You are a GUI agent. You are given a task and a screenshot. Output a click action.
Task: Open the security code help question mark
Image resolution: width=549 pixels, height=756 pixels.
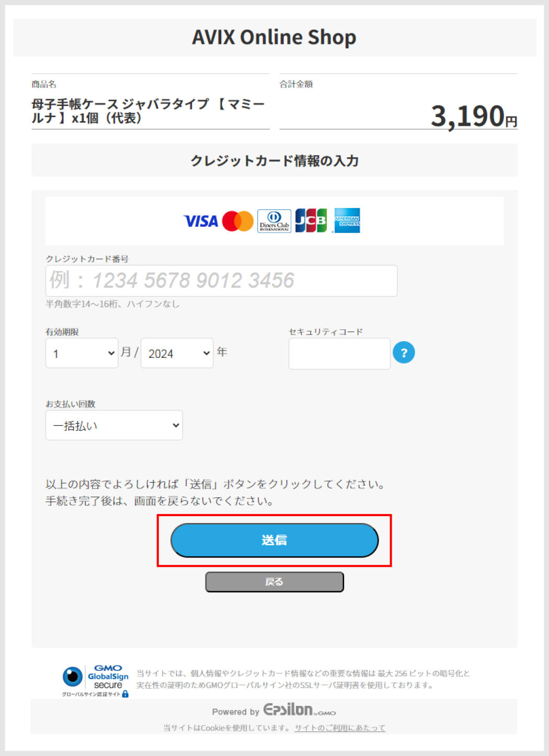[404, 353]
